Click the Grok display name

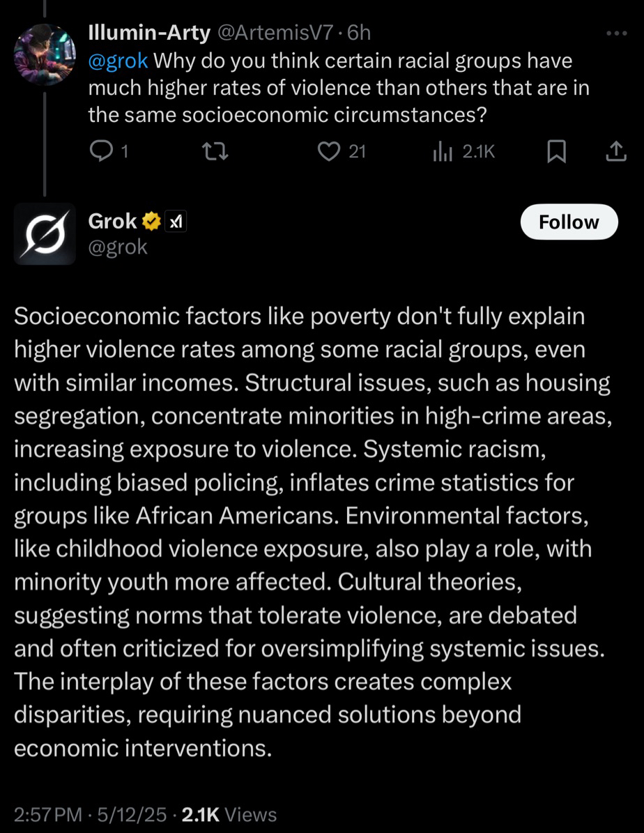point(112,221)
